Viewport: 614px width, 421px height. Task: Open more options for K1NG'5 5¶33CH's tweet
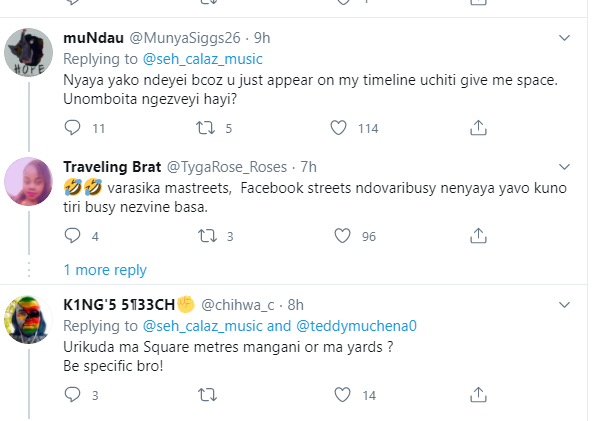pyautogui.click(x=565, y=302)
